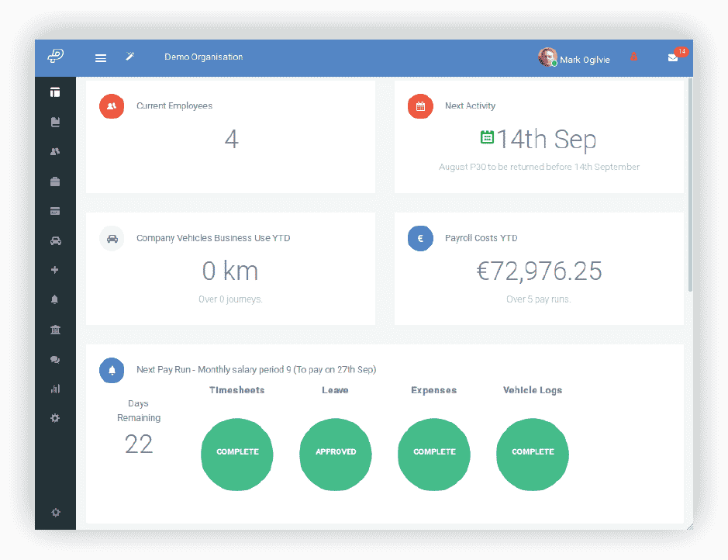728x560 pixels.
Task: Click the magic wand icon in the header
Action: coord(129,57)
